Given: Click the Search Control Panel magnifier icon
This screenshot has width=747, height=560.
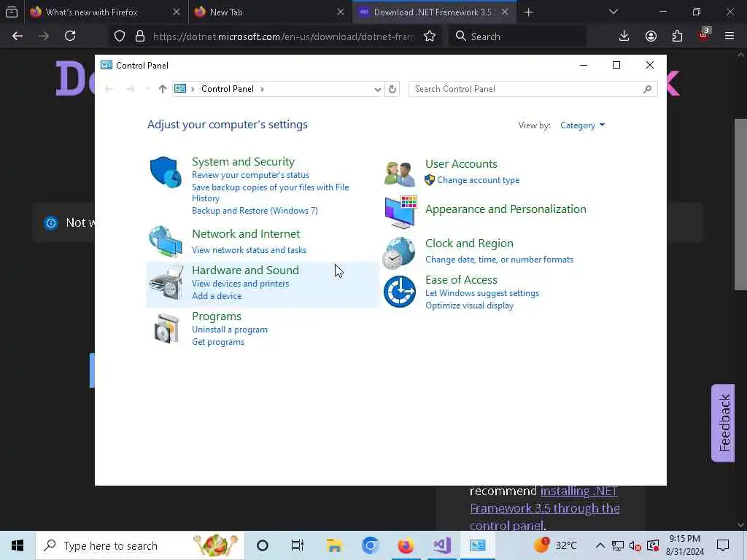Looking at the screenshot, I should [647, 89].
